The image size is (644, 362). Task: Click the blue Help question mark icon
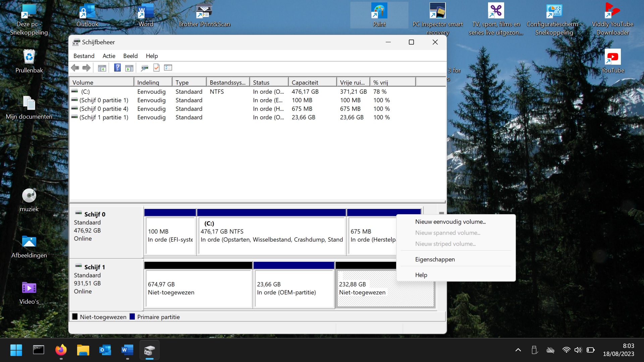click(x=117, y=68)
